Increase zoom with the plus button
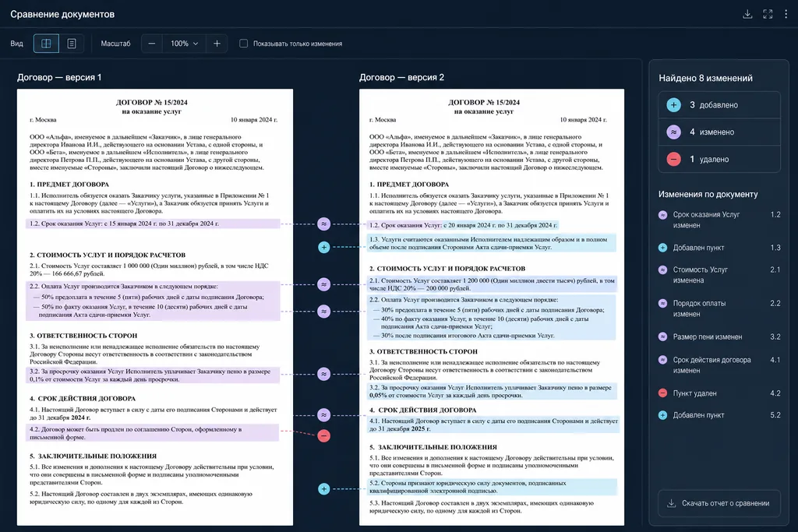798x532 pixels. pos(217,44)
